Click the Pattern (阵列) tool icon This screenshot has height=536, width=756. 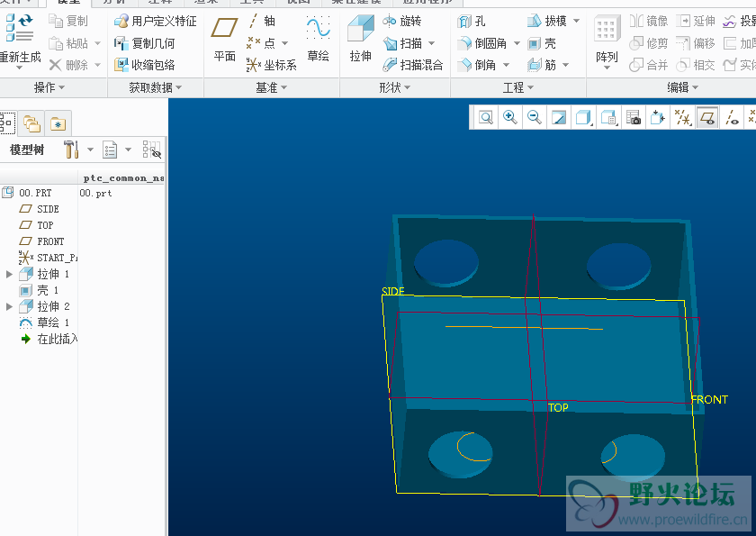click(x=607, y=39)
